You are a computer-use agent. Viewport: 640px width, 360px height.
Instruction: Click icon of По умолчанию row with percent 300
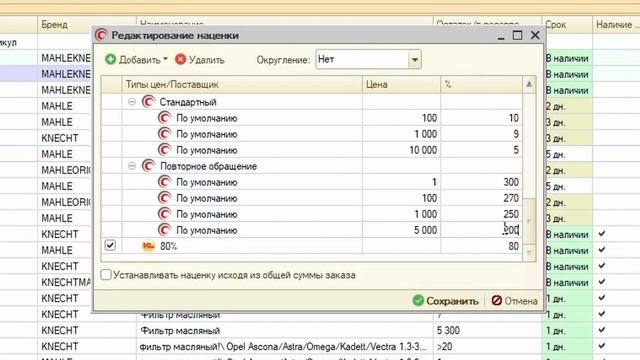coord(164,182)
